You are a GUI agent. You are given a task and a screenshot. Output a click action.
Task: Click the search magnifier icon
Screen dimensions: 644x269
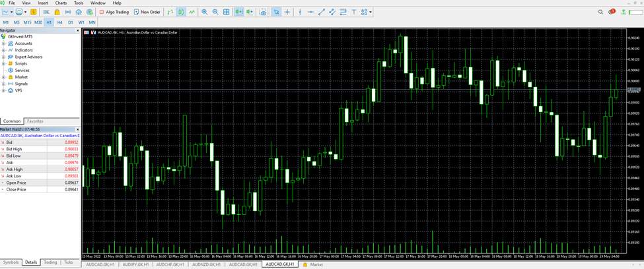(601, 12)
